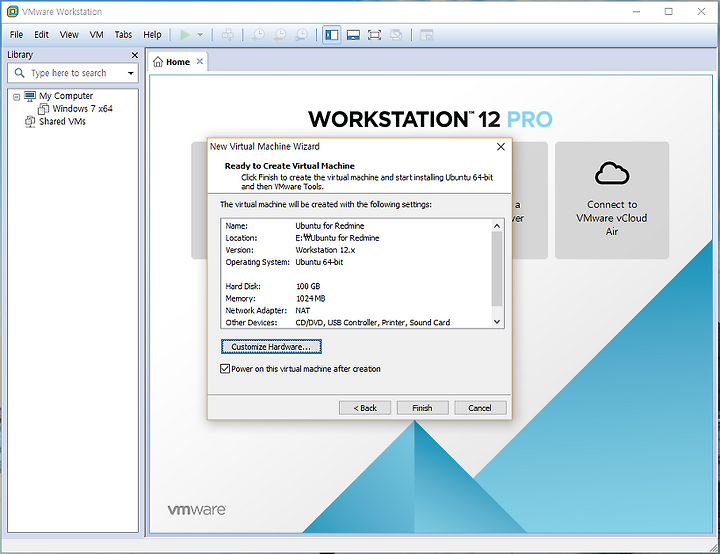Close the Home tab with its X

(x=200, y=62)
